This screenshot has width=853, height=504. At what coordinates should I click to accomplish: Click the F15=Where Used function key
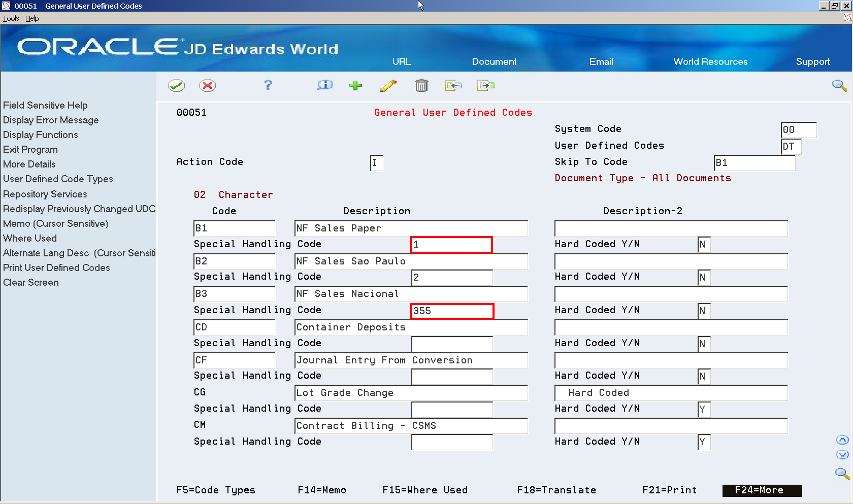[425, 490]
